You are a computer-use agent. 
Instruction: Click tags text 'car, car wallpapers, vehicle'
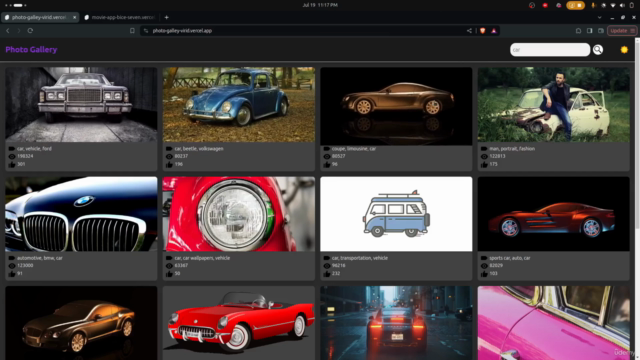tap(202, 258)
